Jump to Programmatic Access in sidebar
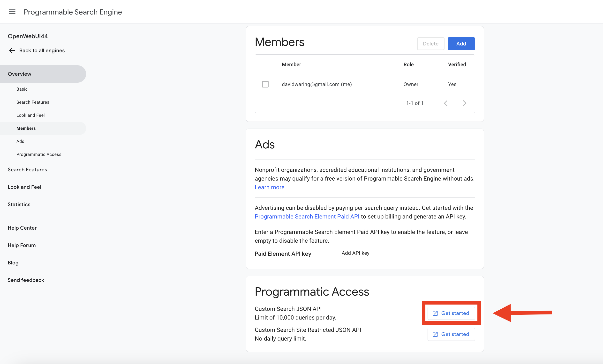This screenshot has height=364, width=603. click(x=39, y=154)
